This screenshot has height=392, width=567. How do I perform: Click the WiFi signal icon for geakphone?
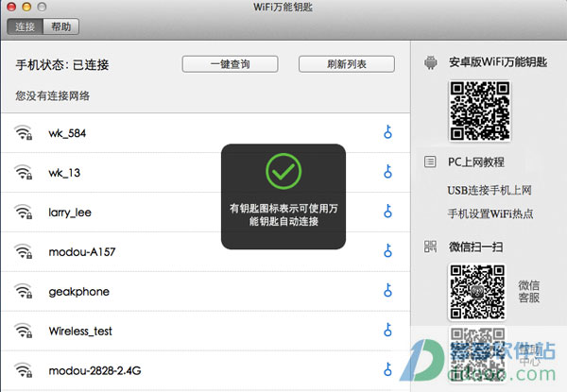23,291
